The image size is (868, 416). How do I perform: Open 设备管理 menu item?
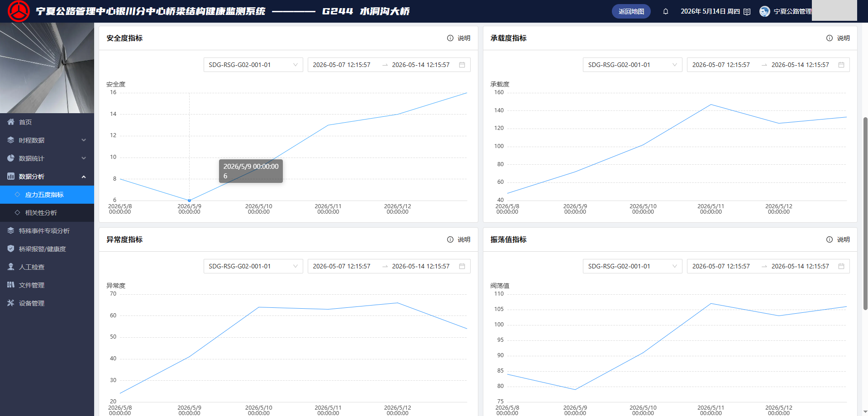click(x=47, y=303)
